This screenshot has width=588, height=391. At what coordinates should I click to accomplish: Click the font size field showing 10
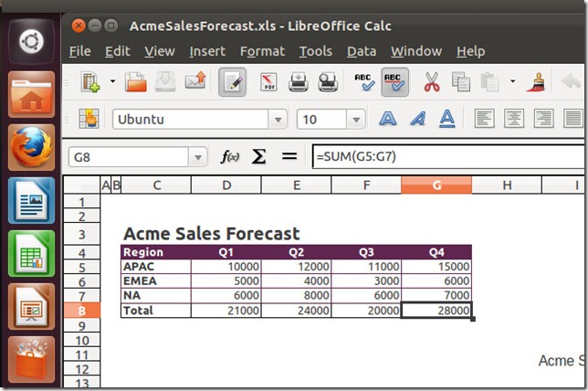click(x=321, y=120)
